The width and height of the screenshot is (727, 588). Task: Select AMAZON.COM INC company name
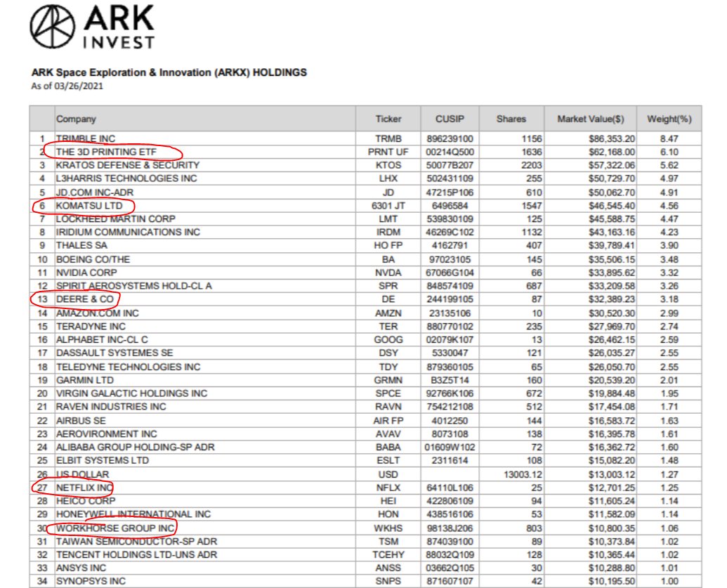coord(98,313)
